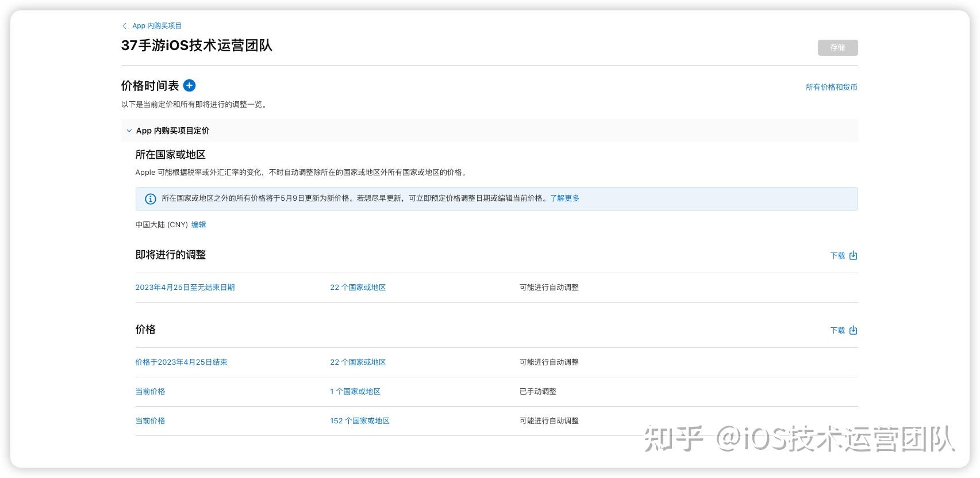The width and height of the screenshot is (980, 478).
Task: Click the 所在国家或地区 heading
Action: 170,155
